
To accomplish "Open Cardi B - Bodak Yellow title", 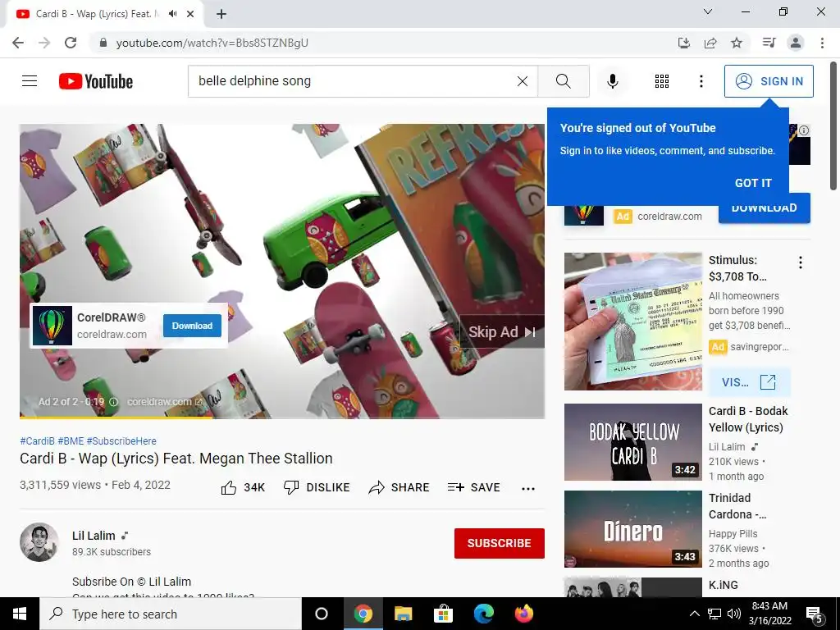I will [x=748, y=419].
